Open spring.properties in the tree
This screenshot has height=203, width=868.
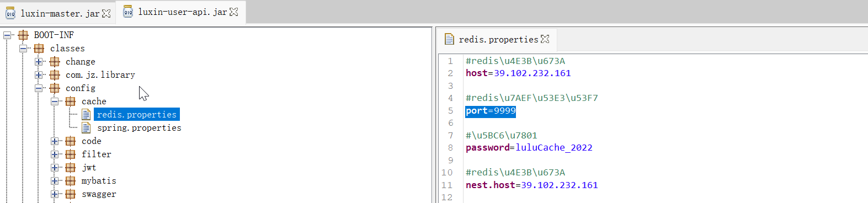pos(139,128)
